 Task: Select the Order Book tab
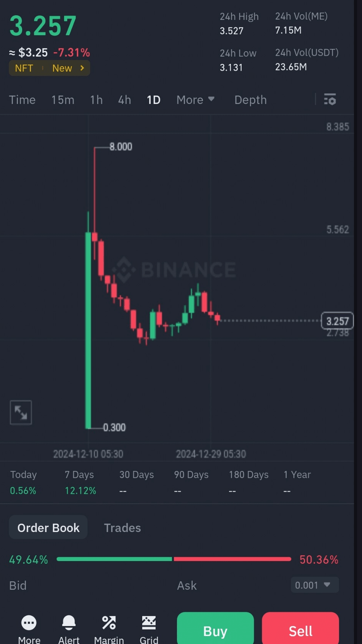click(49, 528)
